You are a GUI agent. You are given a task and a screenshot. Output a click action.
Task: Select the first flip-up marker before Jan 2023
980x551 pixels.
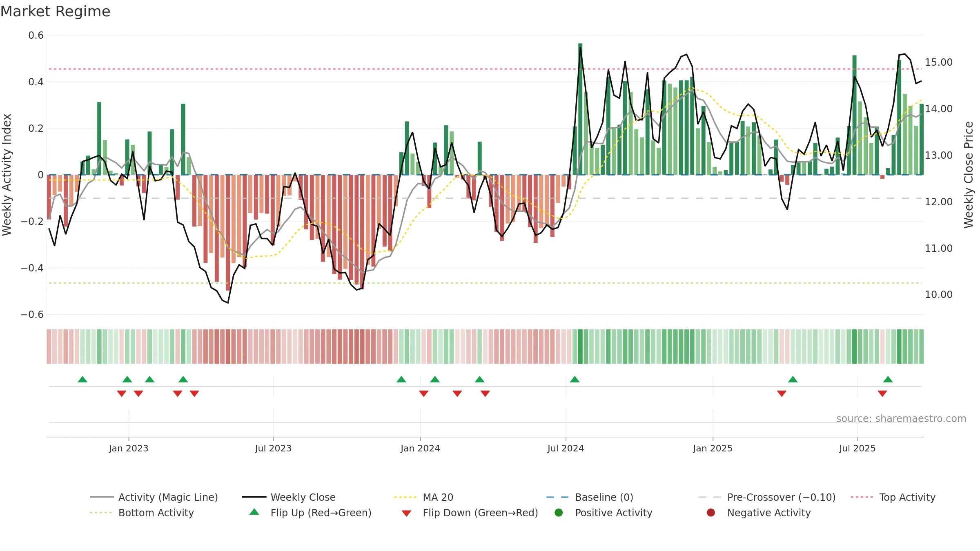tap(82, 380)
